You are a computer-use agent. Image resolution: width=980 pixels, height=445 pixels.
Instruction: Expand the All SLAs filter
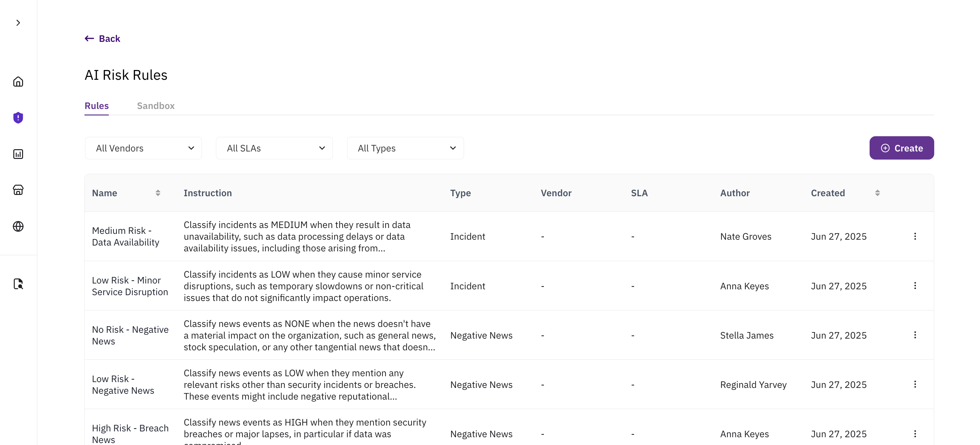[x=274, y=148]
